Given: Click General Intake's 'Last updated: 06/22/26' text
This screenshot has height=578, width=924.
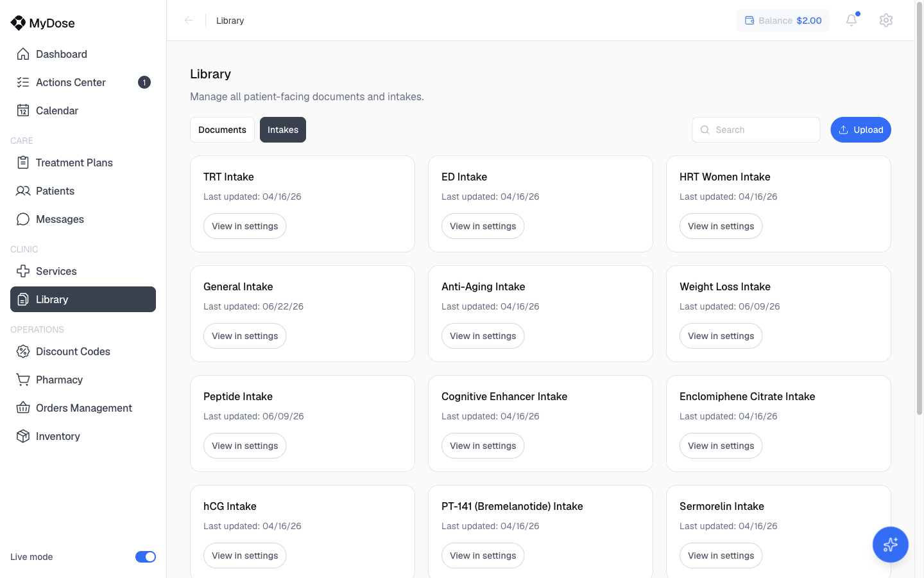Looking at the screenshot, I should pyautogui.click(x=253, y=306).
